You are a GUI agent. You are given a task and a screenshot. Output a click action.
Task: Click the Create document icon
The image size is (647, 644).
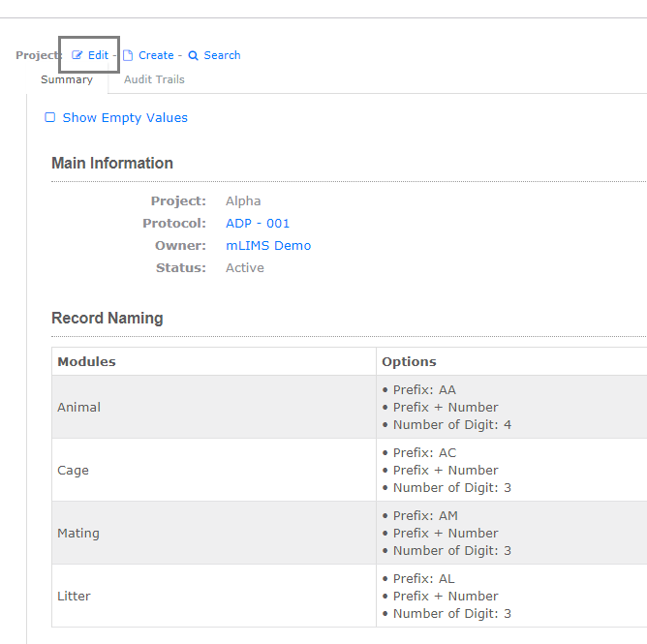click(128, 55)
